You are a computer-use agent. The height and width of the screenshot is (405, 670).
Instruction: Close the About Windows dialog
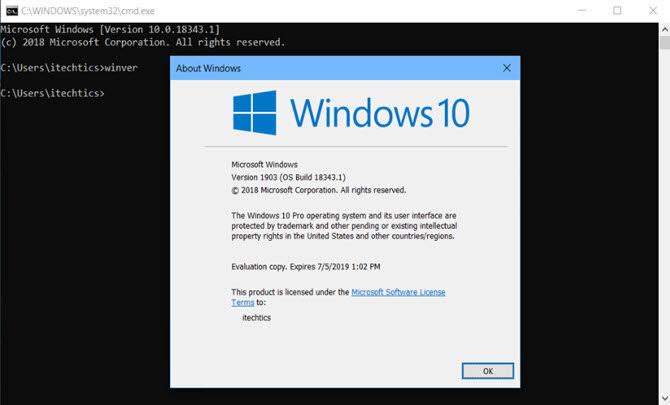point(507,68)
